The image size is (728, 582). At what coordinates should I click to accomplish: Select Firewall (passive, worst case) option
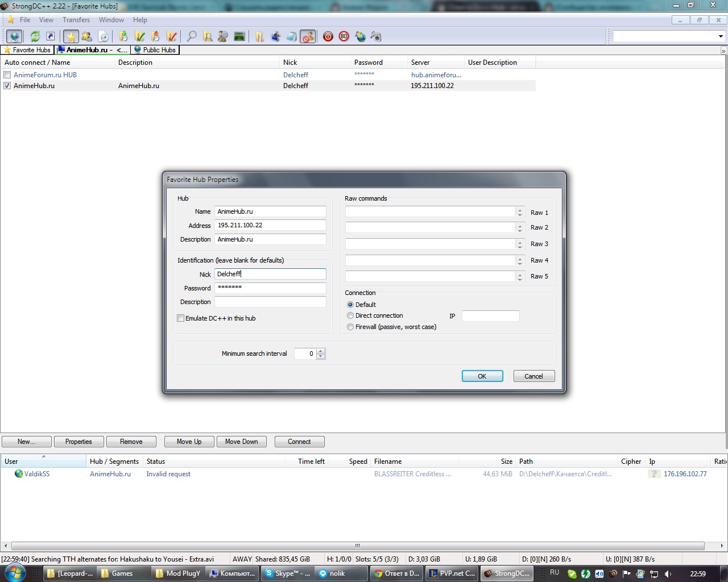click(350, 327)
